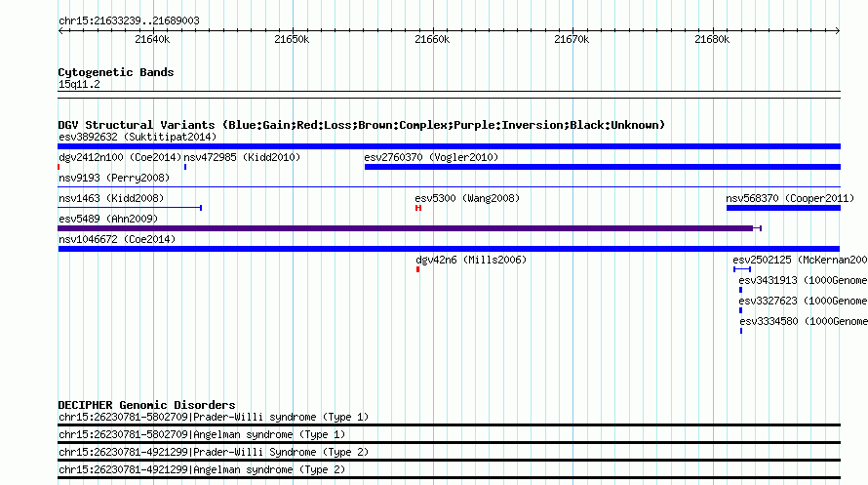Select the blue esv3327623 marker
Image resolution: width=868 pixels, height=485 pixels.
pyautogui.click(x=740, y=310)
